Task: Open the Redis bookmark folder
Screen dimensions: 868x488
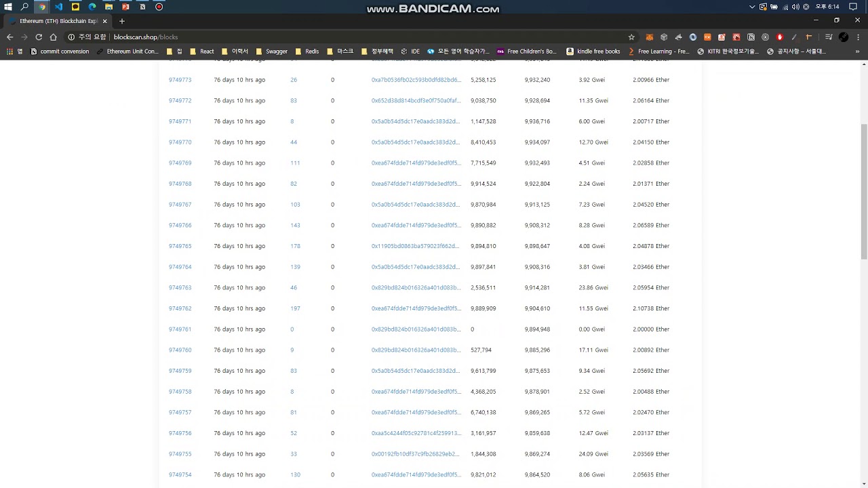Action: (x=307, y=52)
